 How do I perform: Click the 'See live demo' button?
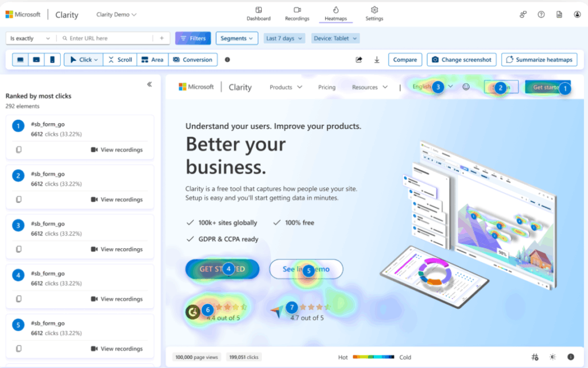[x=306, y=269]
